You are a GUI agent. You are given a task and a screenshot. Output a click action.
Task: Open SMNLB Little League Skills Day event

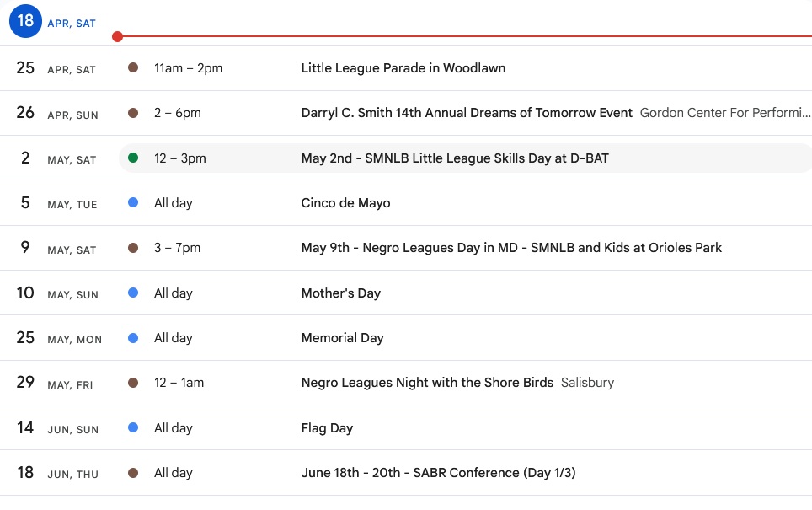click(455, 158)
